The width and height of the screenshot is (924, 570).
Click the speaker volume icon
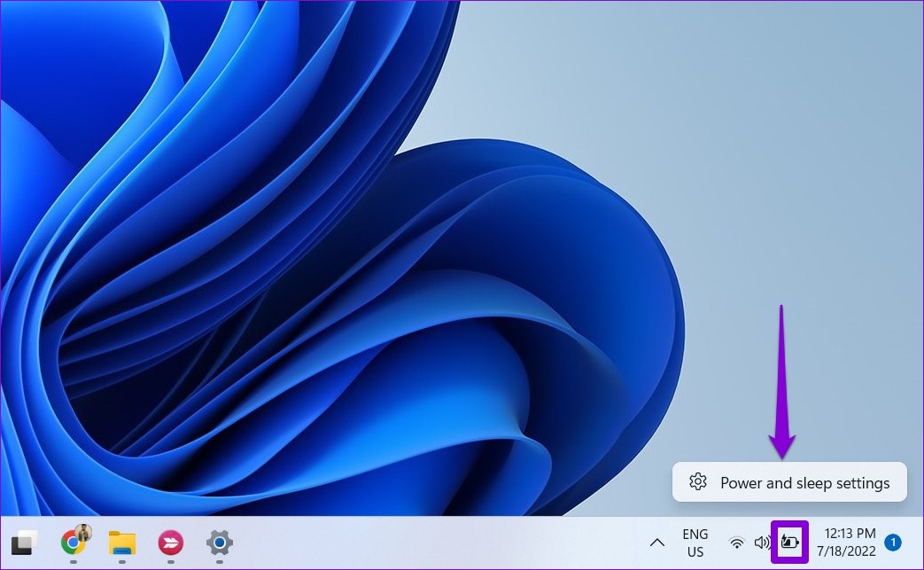point(762,543)
